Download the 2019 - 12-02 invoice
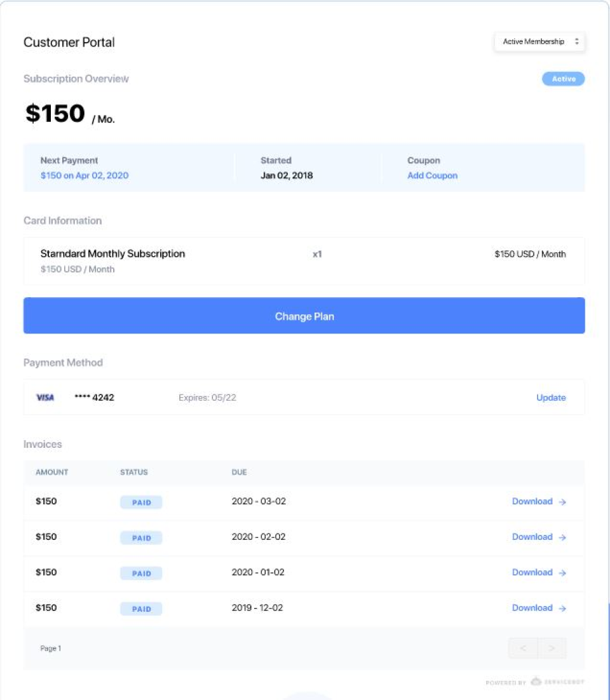The width and height of the screenshot is (610, 700). tap(532, 609)
